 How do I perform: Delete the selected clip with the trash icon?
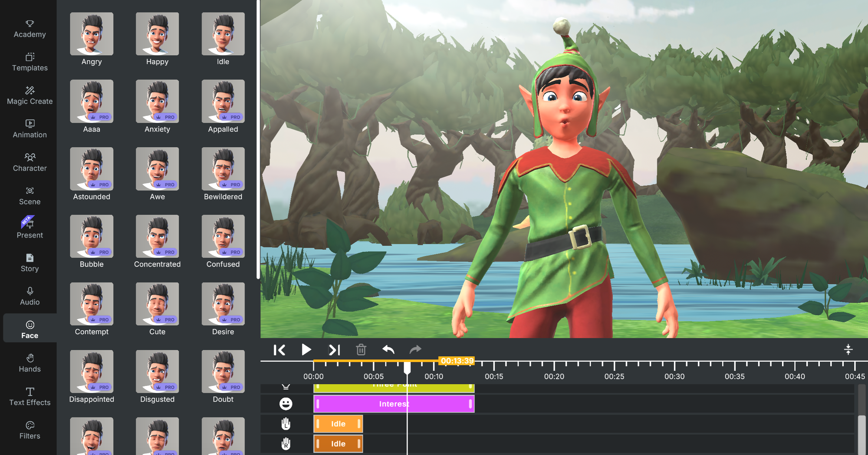tap(361, 349)
